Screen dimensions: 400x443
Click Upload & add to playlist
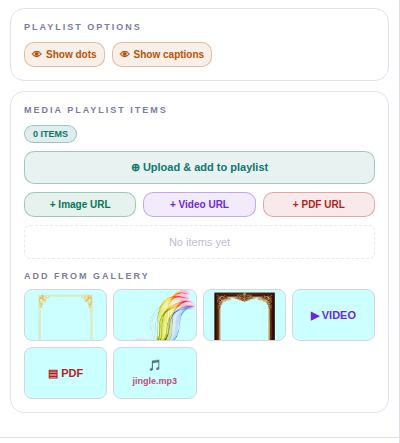[199, 167]
